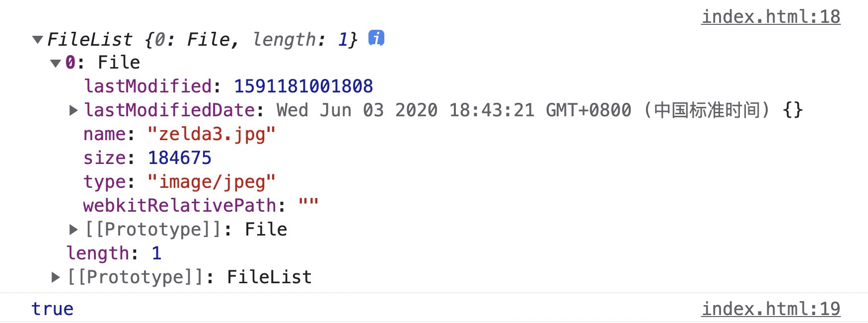The height and width of the screenshot is (323, 868).
Task: Click the name value "zelda3.jpg"
Action: pos(212,134)
